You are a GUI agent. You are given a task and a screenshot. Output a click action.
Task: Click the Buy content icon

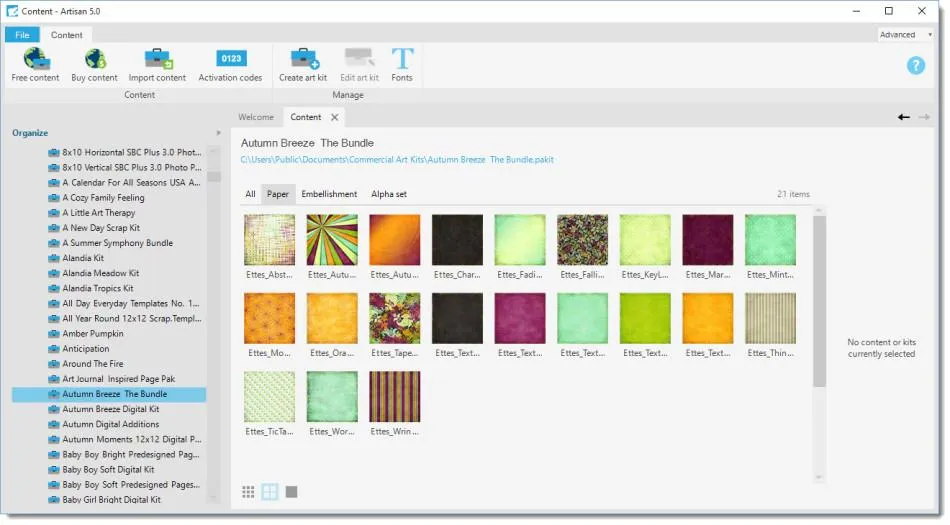coord(95,65)
